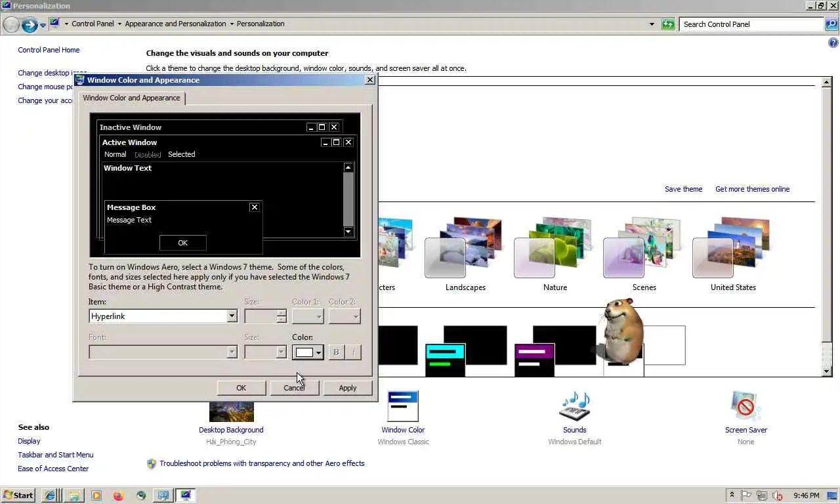The width and height of the screenshot is (840, 504).
Task: Click the Apply button
Action: [348, 388]
